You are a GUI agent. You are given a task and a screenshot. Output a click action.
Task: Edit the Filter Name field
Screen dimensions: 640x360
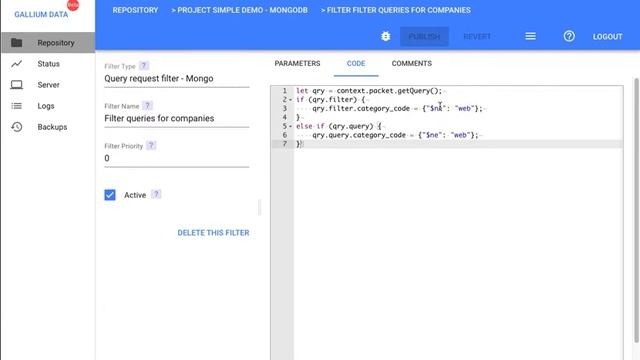[176, 118]
